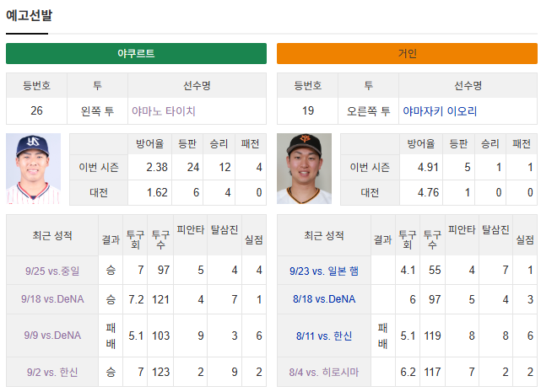541x392 pixels.
Task: Open the 9/23 vs. 일본 햄 game link
Action: (324, 271)
